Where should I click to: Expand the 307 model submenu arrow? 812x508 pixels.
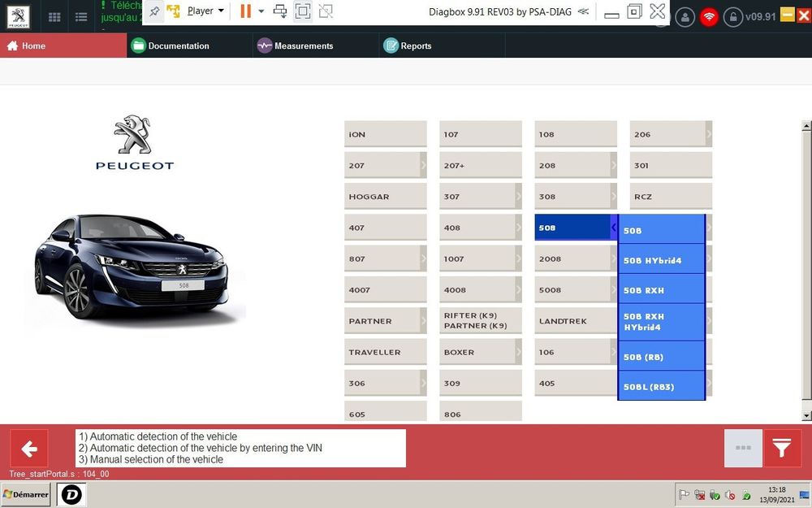(x=518, y=197)
